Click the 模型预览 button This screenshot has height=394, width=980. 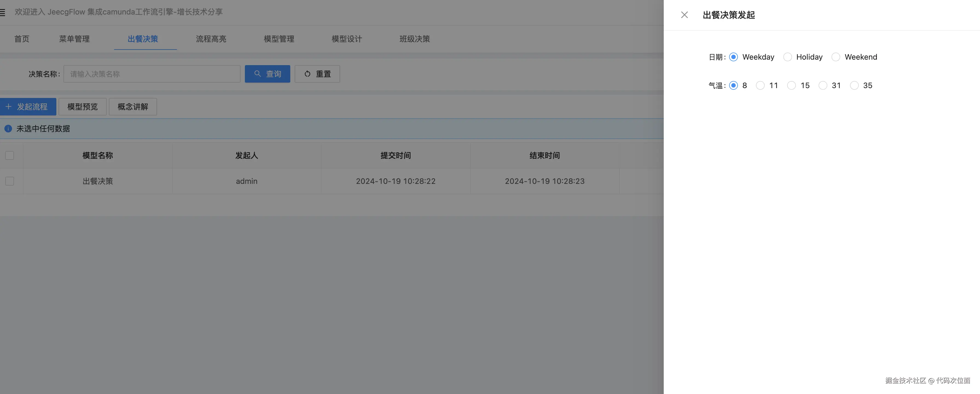pyautogui.click(x=82, y=106)
